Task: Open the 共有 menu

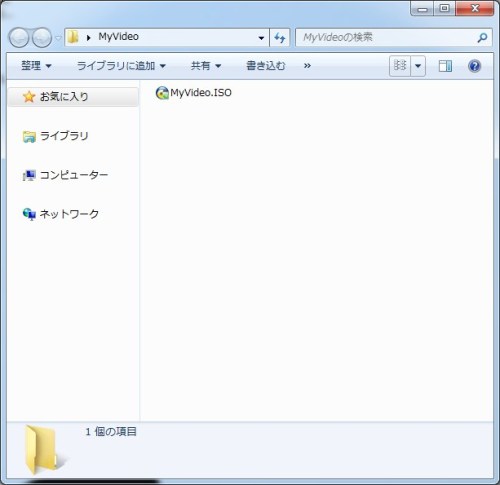Action: (206, 66)
